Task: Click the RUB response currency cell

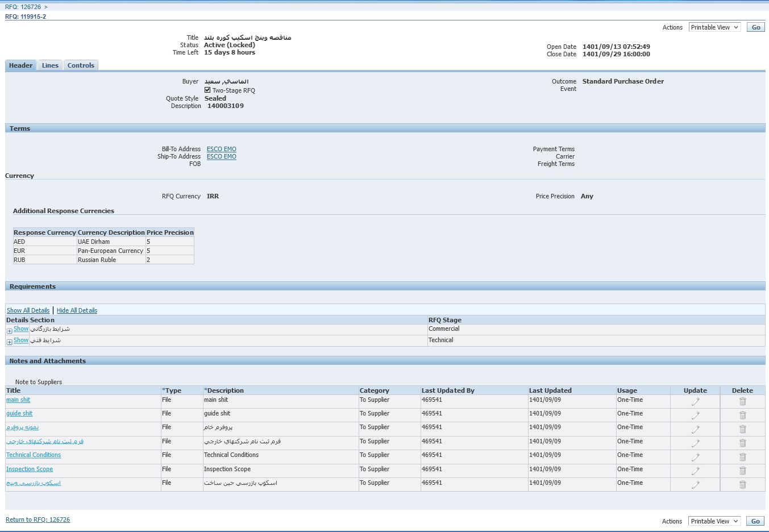Action: [45, 260]
